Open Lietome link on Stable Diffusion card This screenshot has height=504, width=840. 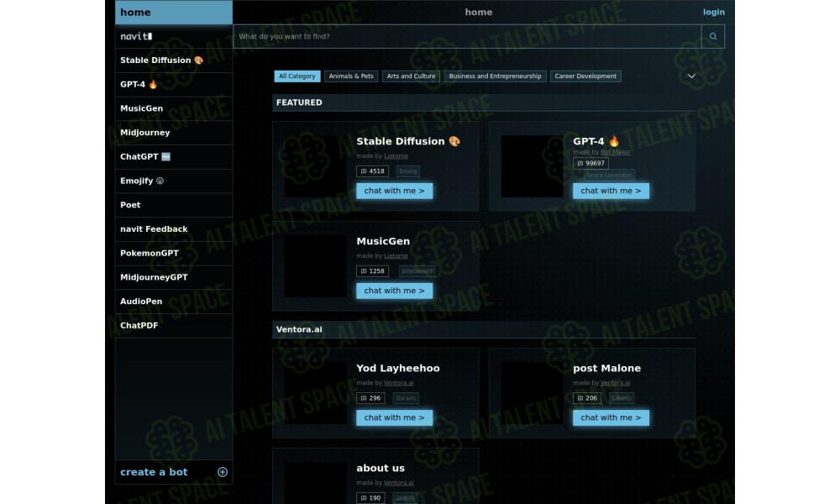pos(396,156)
